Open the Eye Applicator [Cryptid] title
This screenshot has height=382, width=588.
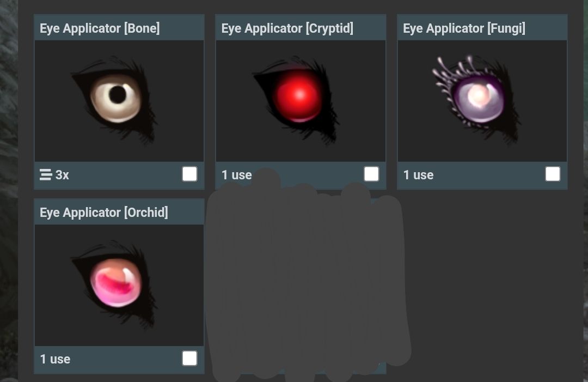(287, 28)
